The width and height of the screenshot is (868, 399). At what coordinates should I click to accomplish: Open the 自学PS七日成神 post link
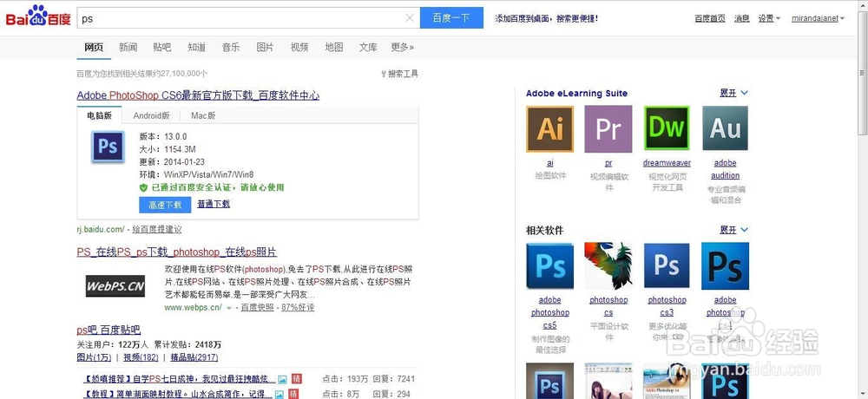(178, 380)
